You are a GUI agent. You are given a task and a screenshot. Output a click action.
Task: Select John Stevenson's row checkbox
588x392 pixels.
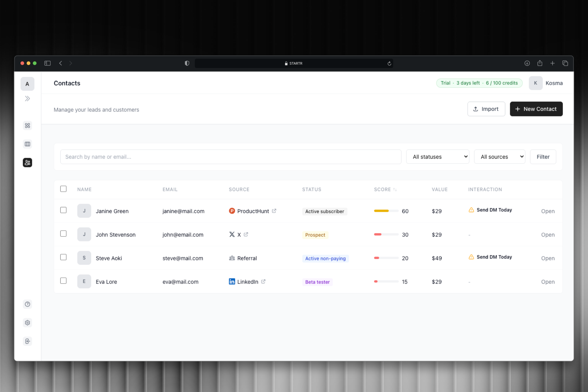[63, 234]
